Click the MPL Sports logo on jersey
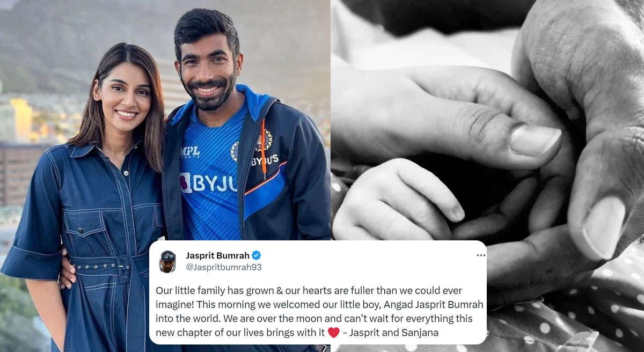Image resolution: width=644 pixels, height=352 pixels. (190, 152)
